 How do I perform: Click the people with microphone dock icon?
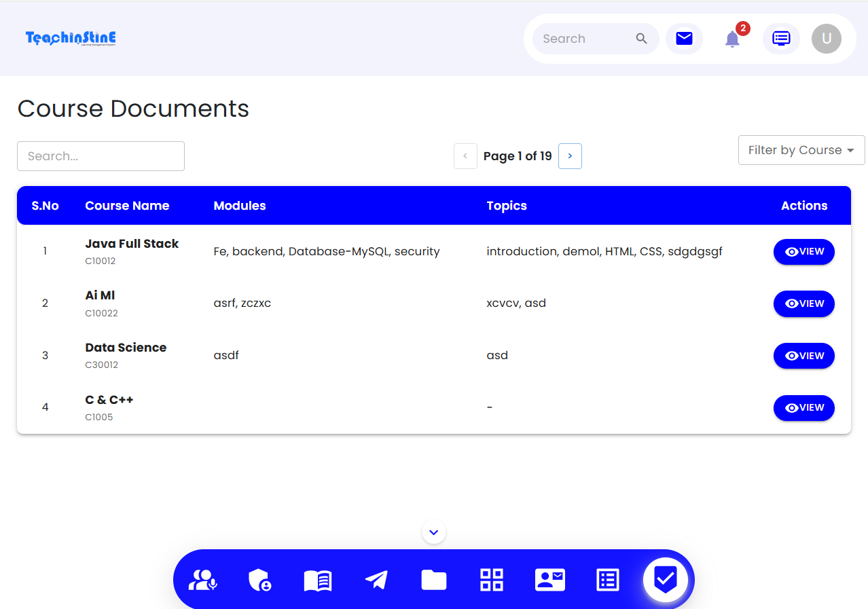point(202,580)
